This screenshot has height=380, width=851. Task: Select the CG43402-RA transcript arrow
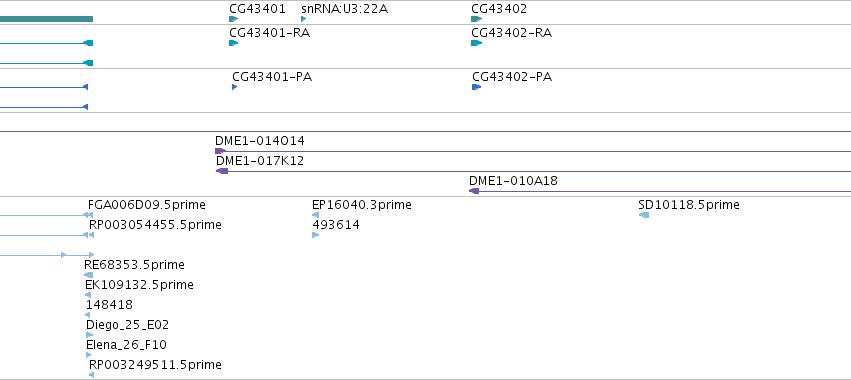pos(477,43)
